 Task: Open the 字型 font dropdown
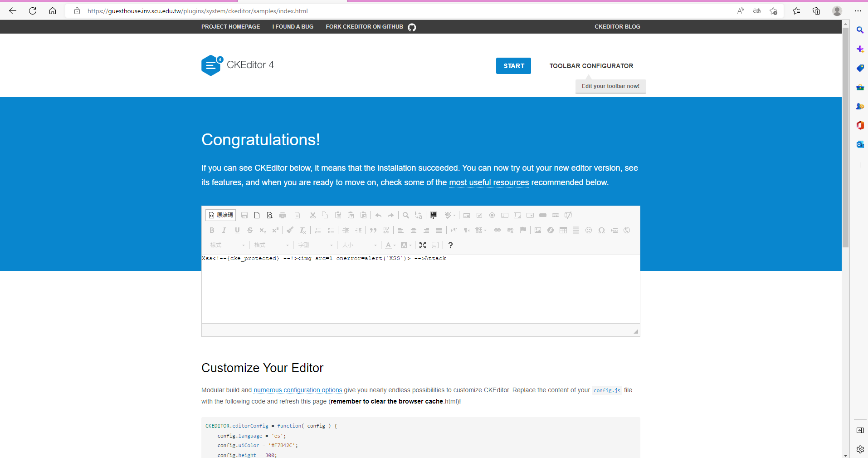[x=315, y=245]
